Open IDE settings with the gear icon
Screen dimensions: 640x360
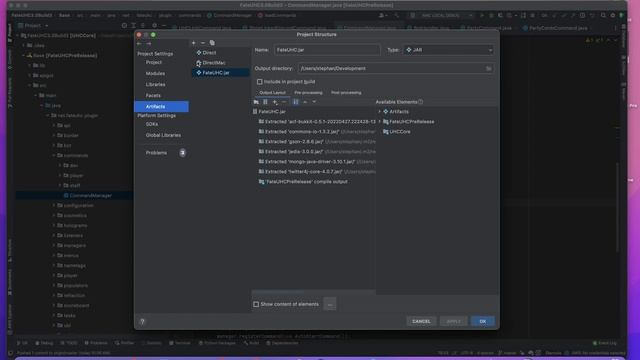613,16
